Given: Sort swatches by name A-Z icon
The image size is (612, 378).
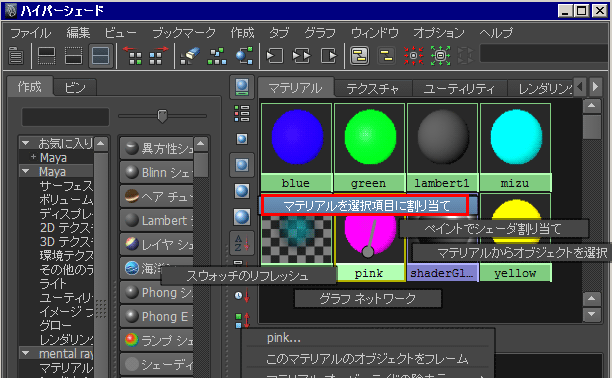Looking at the screenshot, I should 242,243.
